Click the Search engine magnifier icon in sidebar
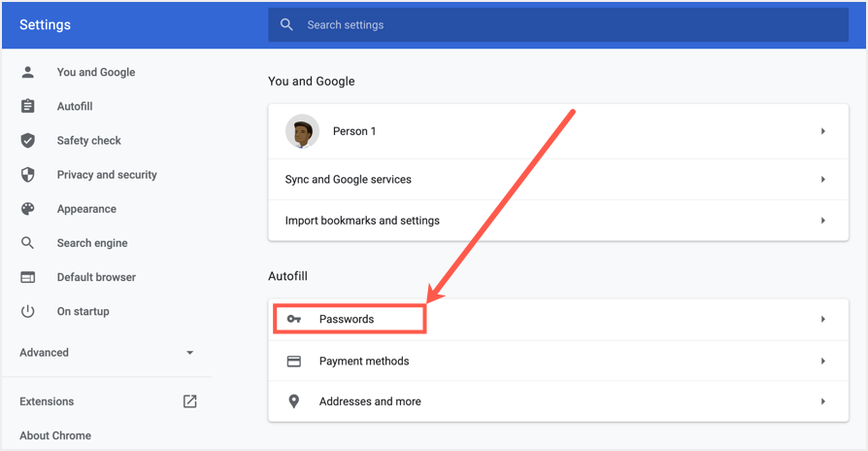This screenshot has height=451, width=868. point(28,243)
